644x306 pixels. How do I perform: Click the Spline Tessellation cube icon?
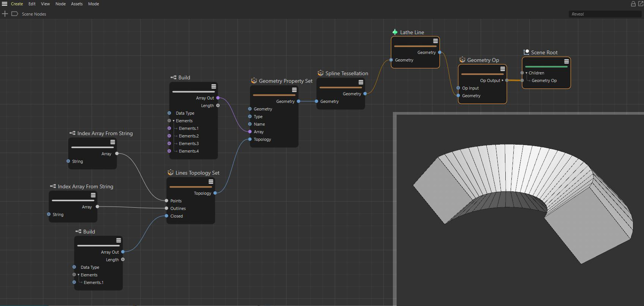321,73
